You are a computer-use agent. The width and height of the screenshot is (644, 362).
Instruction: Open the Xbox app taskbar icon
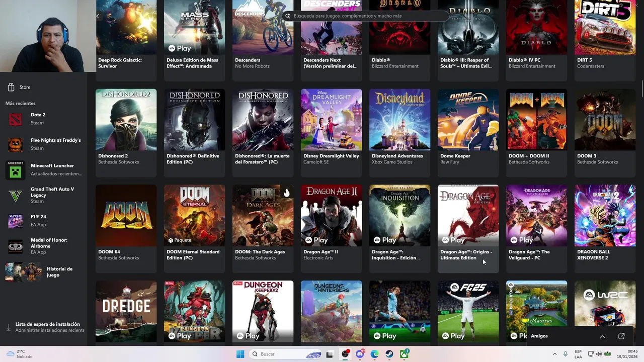click(405, 354)
